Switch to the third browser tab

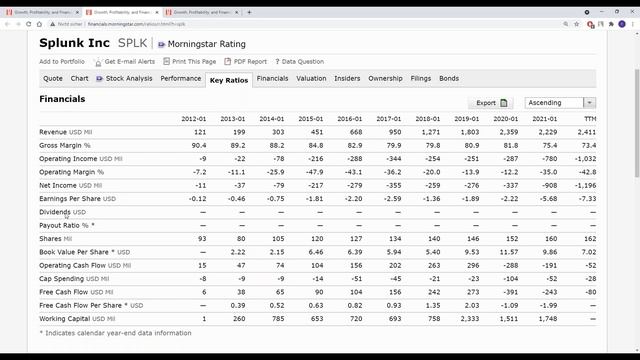(x=201, y=12)
